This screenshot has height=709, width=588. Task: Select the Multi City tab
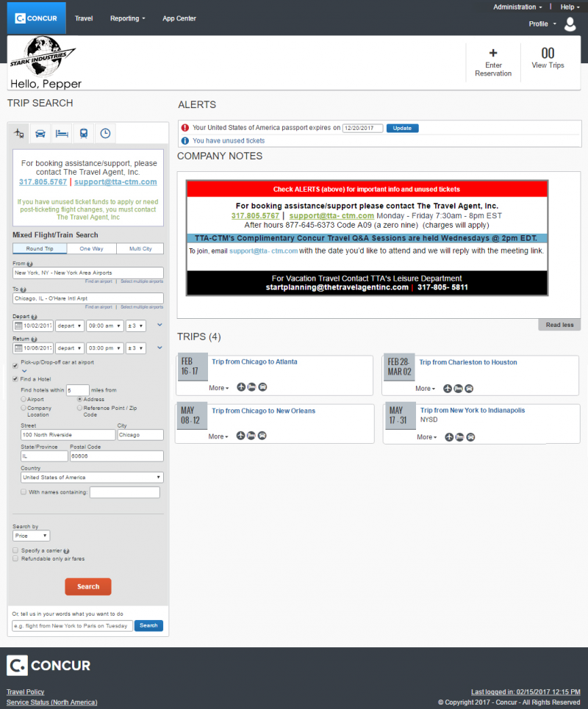click(x=140, y=248)
